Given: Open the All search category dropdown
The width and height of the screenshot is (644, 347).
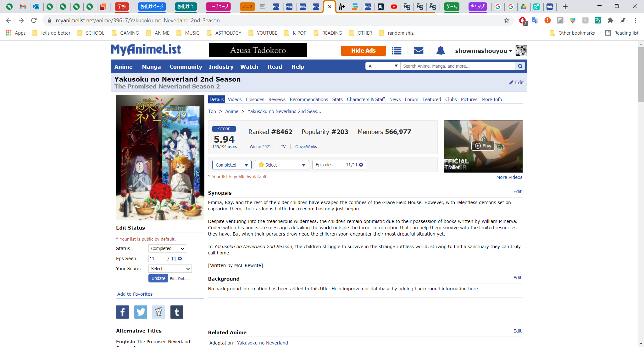Looking at the screenshot, I should [383, 66].
